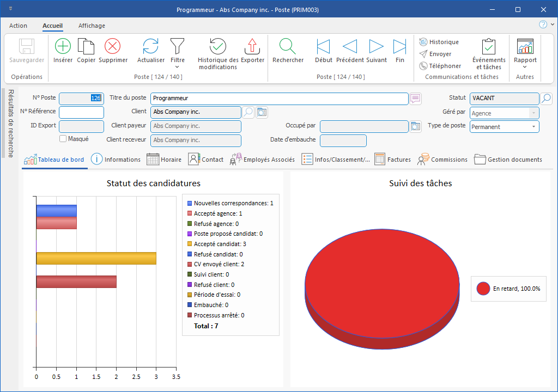Open Historique des modifications

pos(218,46)
